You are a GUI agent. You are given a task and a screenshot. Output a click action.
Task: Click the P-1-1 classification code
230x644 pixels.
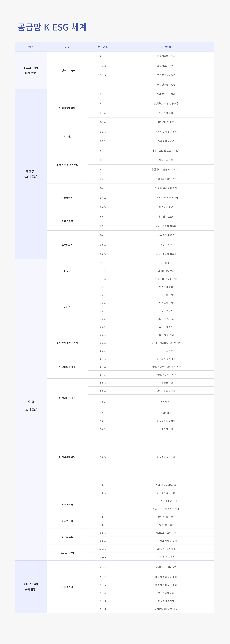103,56
